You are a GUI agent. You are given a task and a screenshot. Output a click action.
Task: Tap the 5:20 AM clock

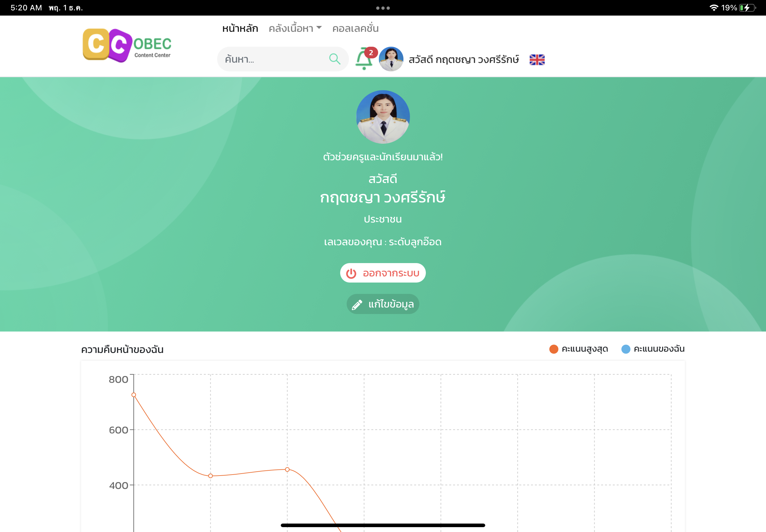coord(26,8)
